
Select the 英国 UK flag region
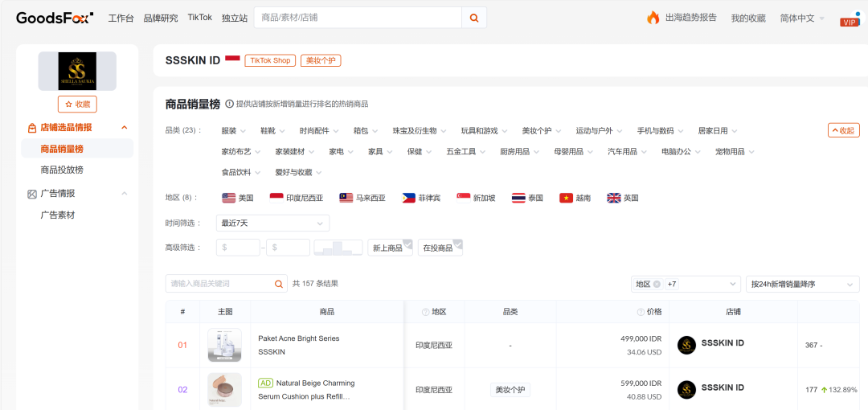click(x=622, y=198)
